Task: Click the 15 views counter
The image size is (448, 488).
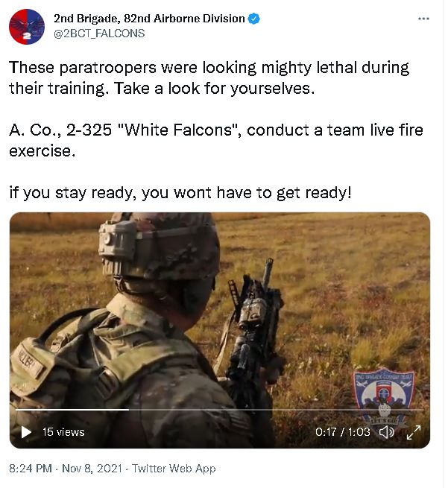Action: (x=63, y=432)
